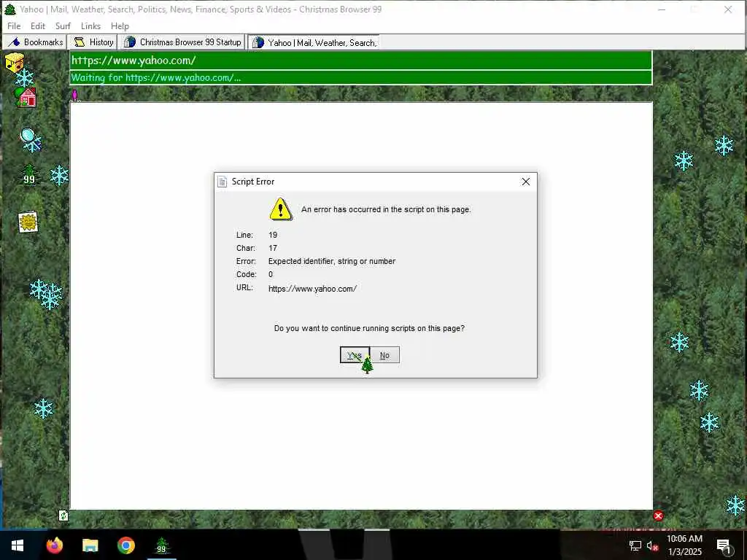Open the File menu

[x=14, y=26]
